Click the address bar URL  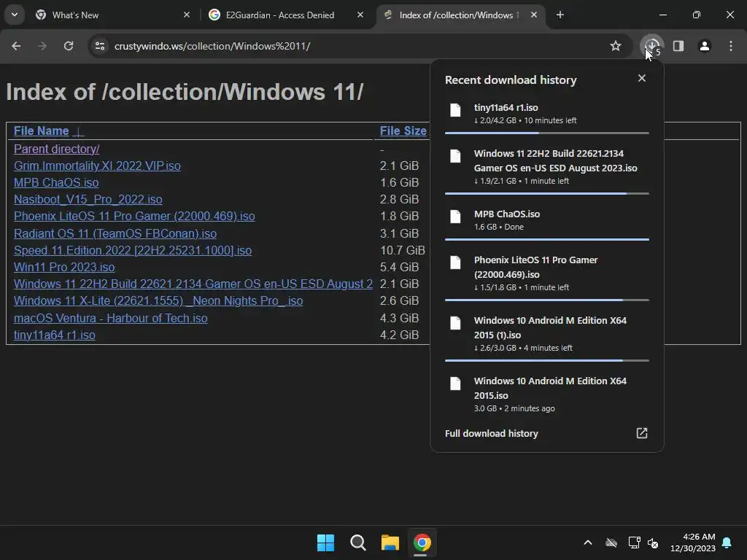point(212,46)
